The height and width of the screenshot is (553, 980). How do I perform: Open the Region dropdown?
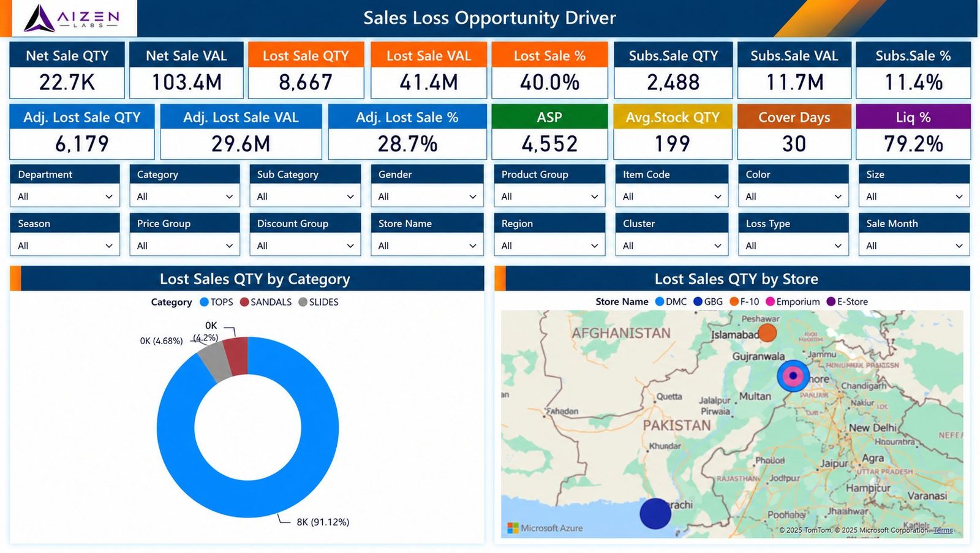[x=549, y=246]
